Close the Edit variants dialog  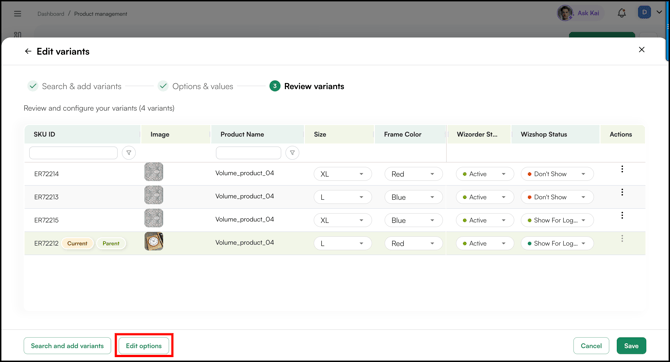click(641, 50)
